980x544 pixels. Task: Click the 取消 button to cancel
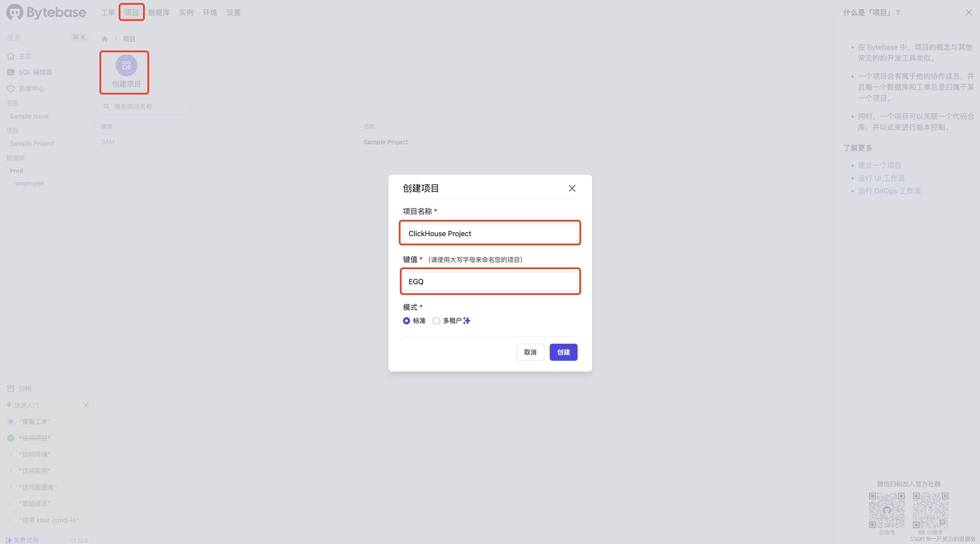[530, 352]
